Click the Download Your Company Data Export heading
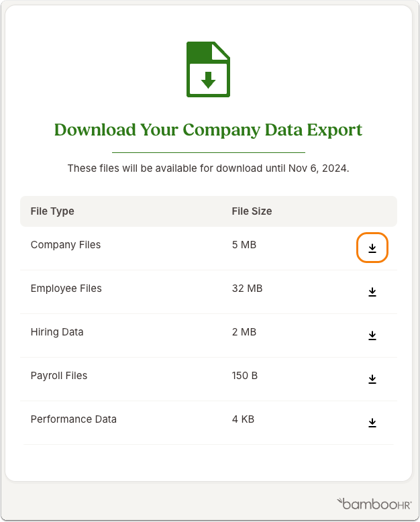420x522 pixels. (209, 130)
